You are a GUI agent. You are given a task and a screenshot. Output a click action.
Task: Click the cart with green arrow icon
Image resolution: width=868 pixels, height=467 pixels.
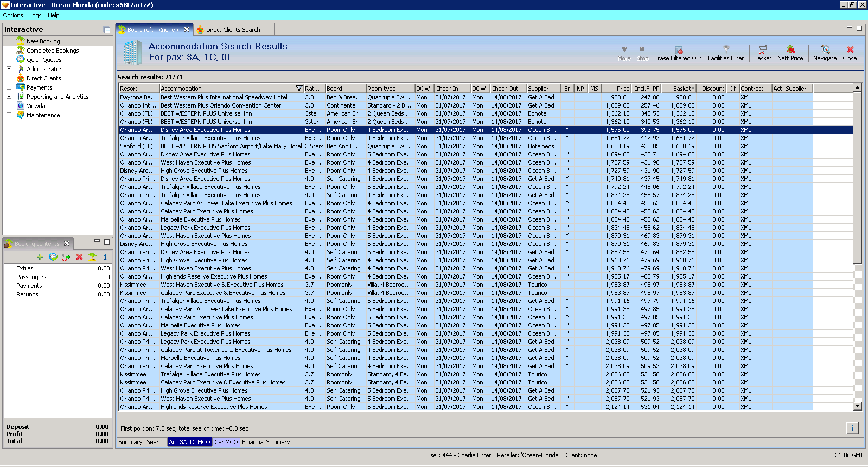(x=66, y=257)
